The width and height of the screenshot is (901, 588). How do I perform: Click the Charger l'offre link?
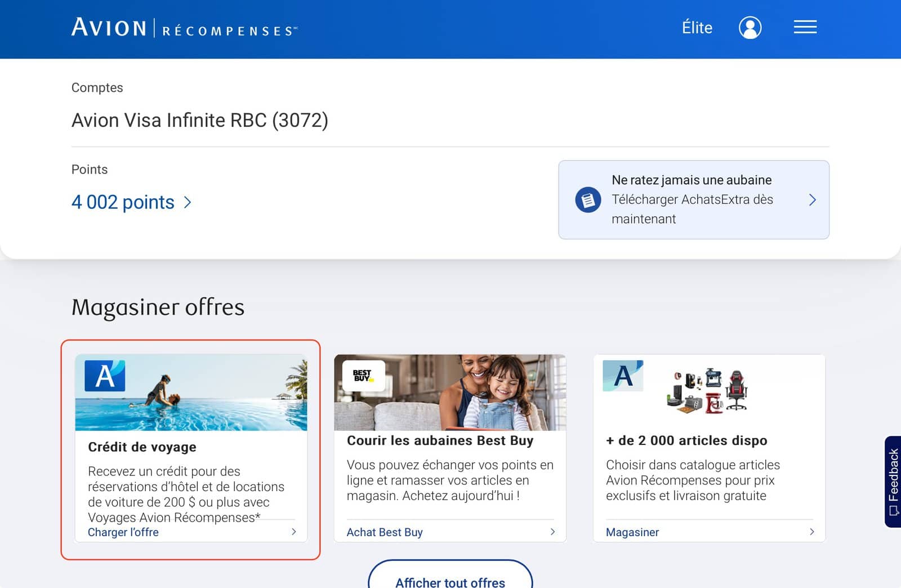[123, 532]
